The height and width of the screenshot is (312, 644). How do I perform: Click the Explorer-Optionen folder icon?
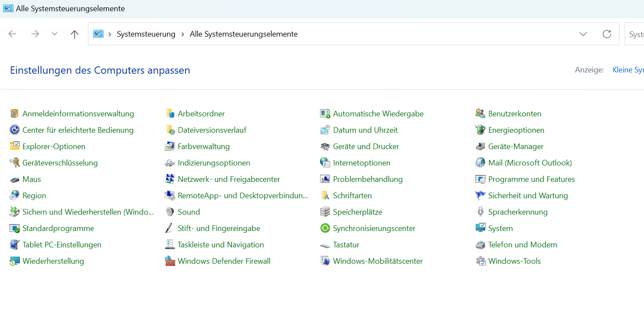[x=15, y=147]
